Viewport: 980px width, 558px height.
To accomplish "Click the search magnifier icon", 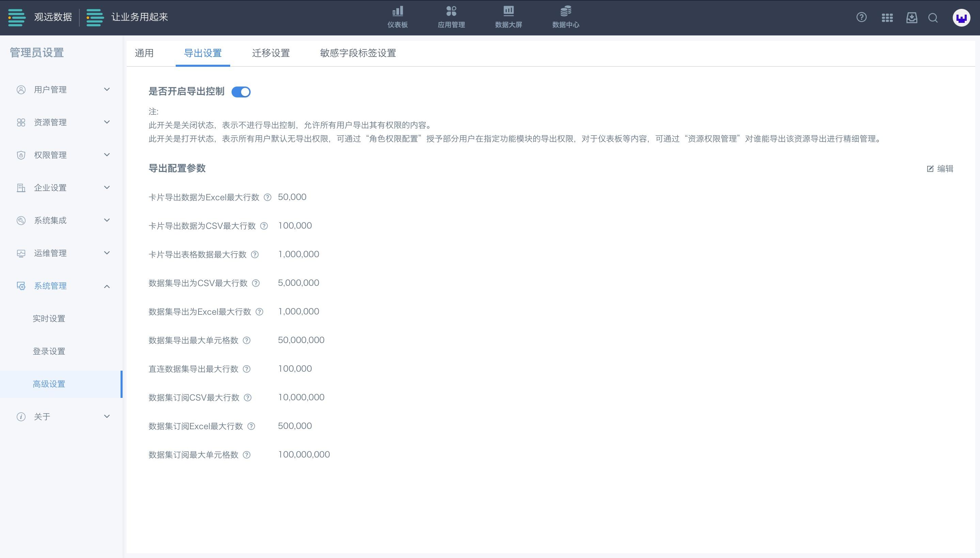I will tap(933, 18).
